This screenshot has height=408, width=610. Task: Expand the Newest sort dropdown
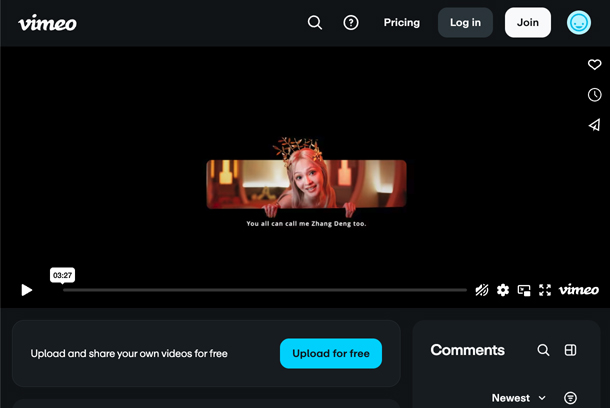click(519, 398)
